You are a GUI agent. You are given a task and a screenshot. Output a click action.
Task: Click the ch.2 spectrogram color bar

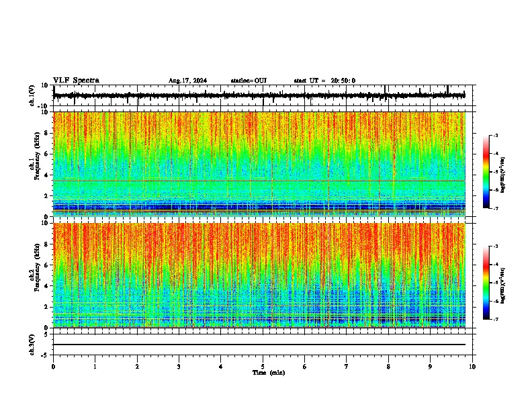point(486,283)
